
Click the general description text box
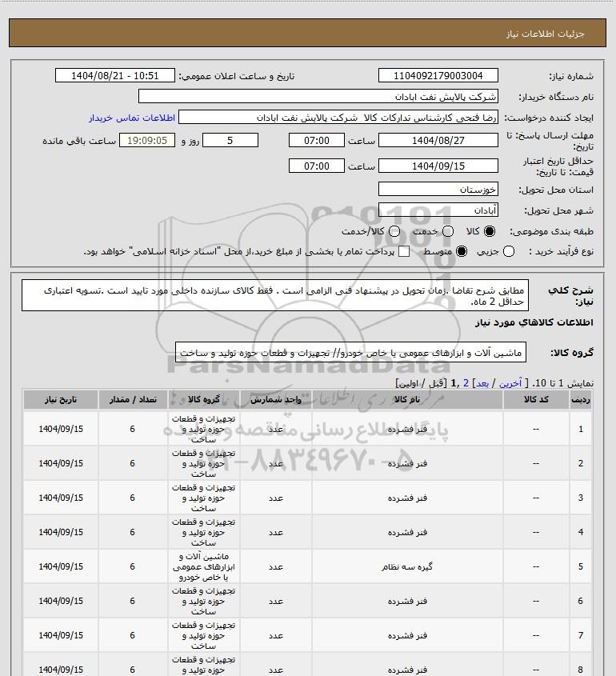pos(275,295)
